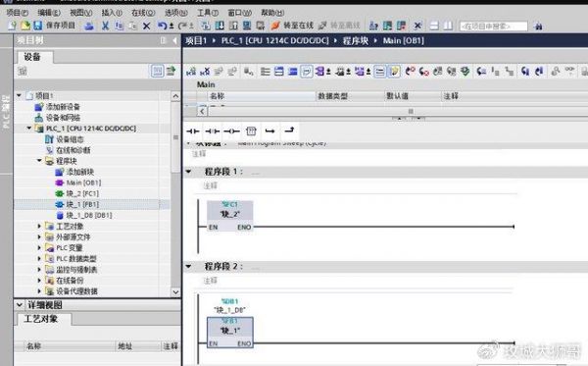The width and height of the screenshot is (588, 366).
Task: Click the copy icon in main toolbar
Action: (120, 26)
